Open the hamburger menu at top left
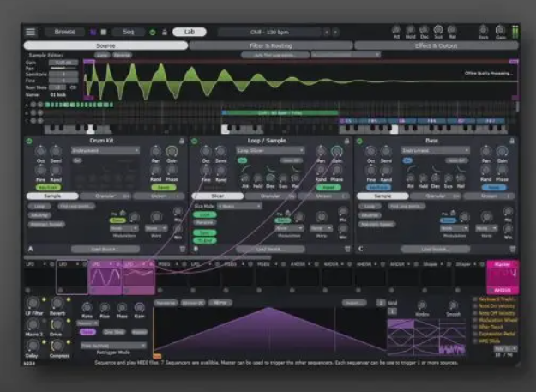This screenshot has height=392, width=536. [31, 32]
